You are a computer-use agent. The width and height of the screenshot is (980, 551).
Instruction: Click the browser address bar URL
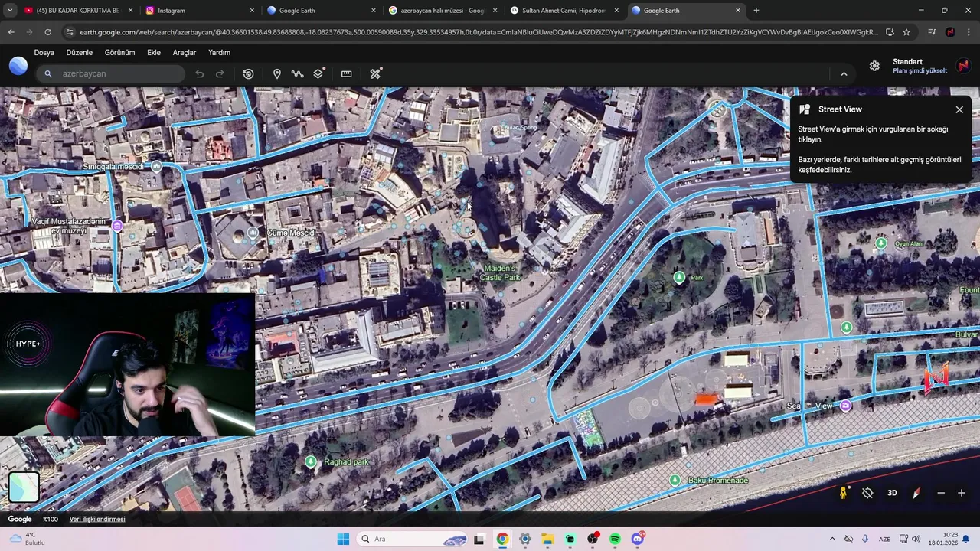pos(479,32)
